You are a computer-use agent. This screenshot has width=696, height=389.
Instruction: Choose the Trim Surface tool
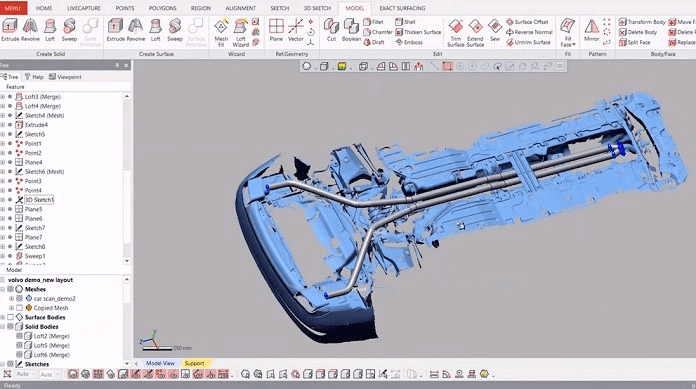point(456,32)
